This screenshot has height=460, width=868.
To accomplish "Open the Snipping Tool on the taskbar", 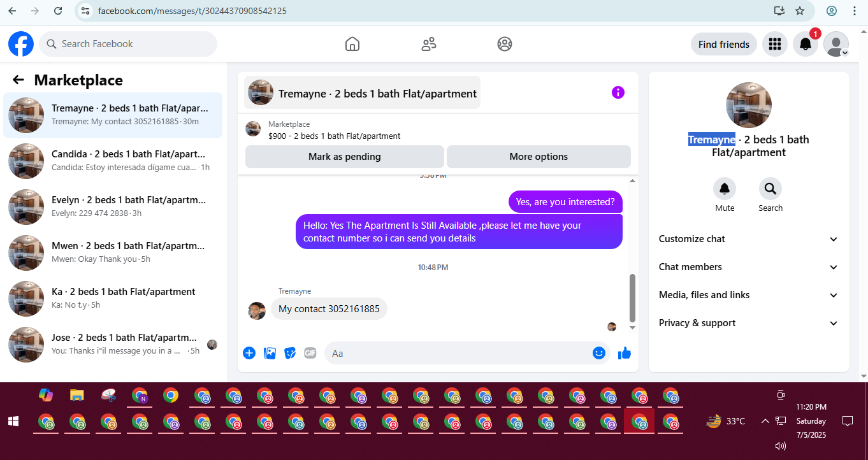I will point(108,395).
